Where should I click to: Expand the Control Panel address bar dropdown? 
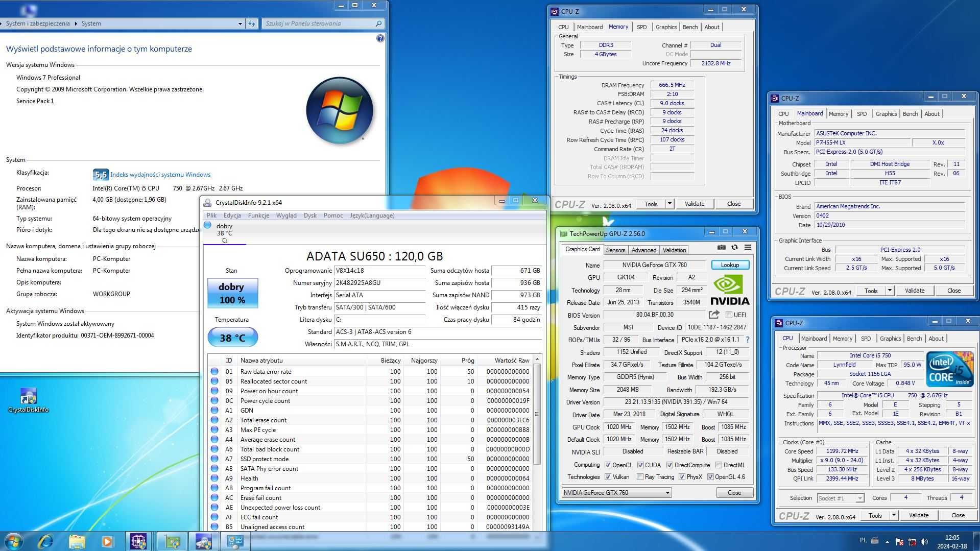click(240, 23)
